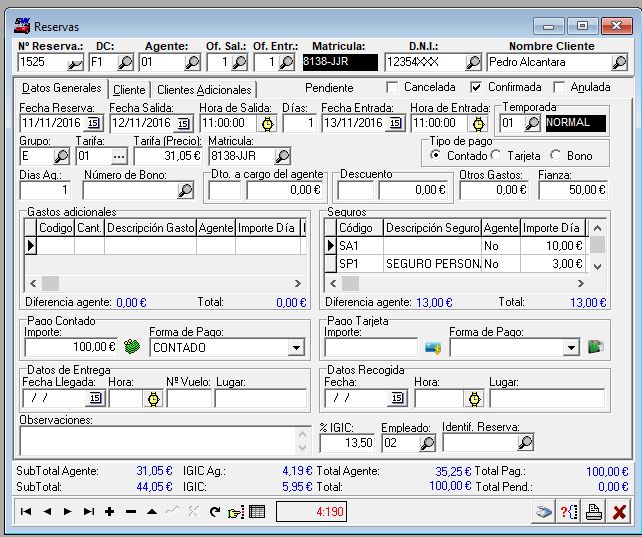This screenshot has width=642, height=537.
Task: Open the grid table view icon
Action: coord(257,512)
